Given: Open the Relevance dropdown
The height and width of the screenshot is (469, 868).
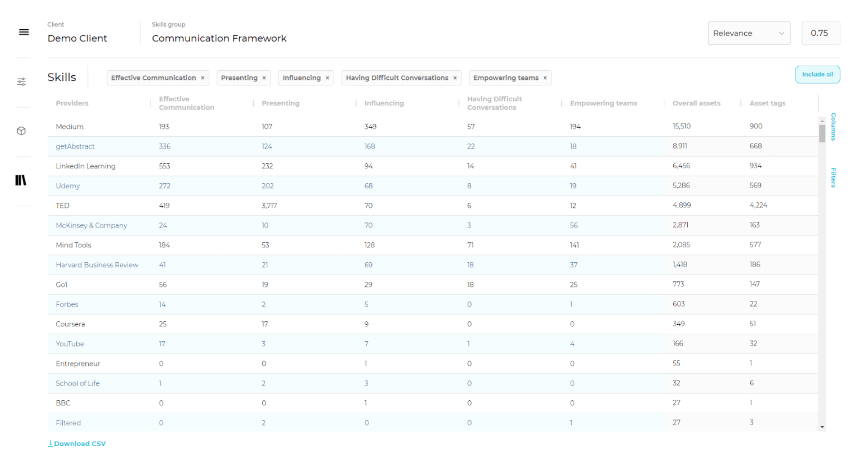Looking at the screenshot, I should click(749, 33).
